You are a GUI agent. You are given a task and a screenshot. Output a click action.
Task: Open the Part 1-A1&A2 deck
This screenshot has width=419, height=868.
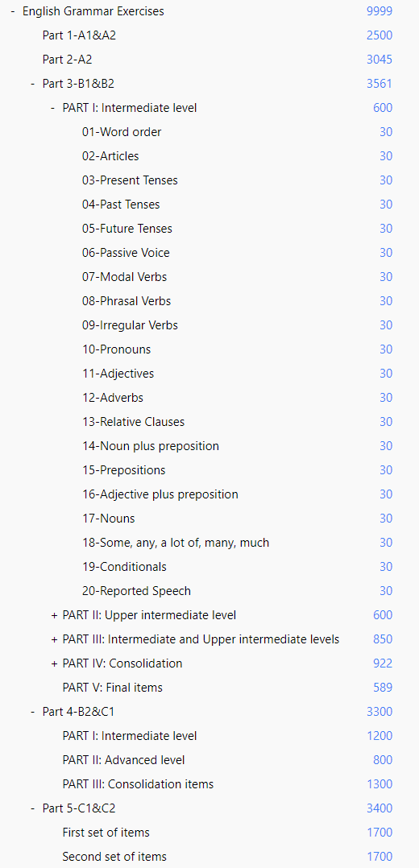pos(79,35)
